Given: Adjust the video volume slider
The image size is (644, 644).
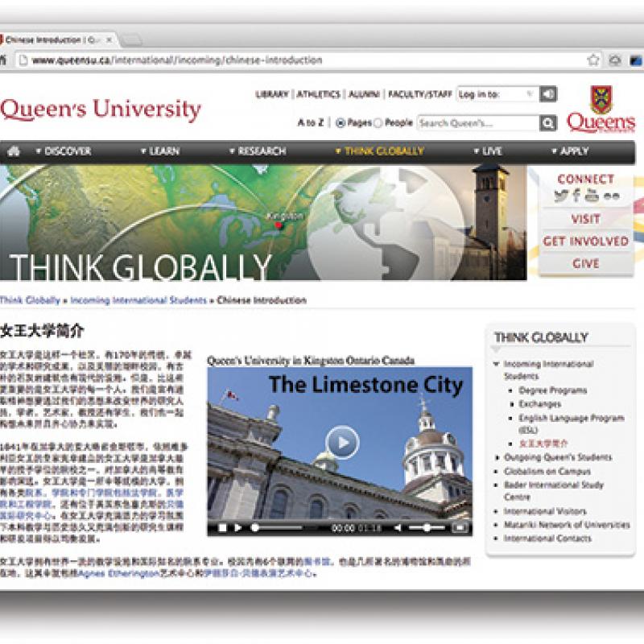Looking at the screenshot, I should [x=424, y=527].
